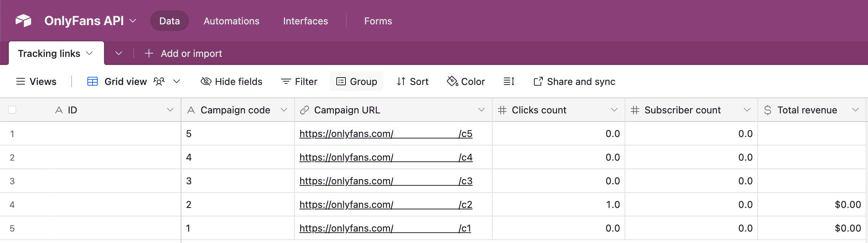The height and width of the screenshot is (243, 868).
Task: Toggle the Views sidebar
Action: [36, 81]
